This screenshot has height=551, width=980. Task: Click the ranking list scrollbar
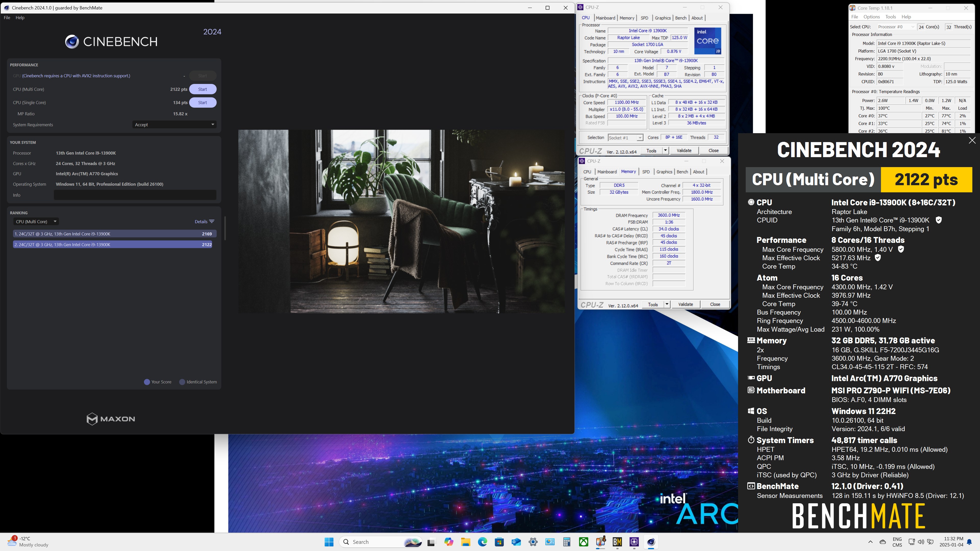(225, 228)
